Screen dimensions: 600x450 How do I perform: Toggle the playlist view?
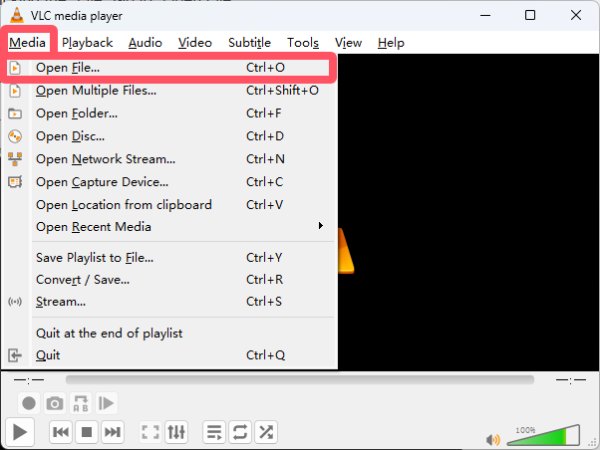pyautogui.click(x=214, y=432)
